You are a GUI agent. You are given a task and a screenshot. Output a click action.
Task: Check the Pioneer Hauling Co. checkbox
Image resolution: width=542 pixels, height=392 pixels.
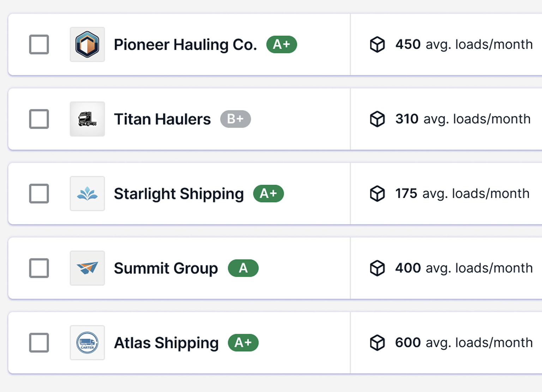(x=39, y=44)
